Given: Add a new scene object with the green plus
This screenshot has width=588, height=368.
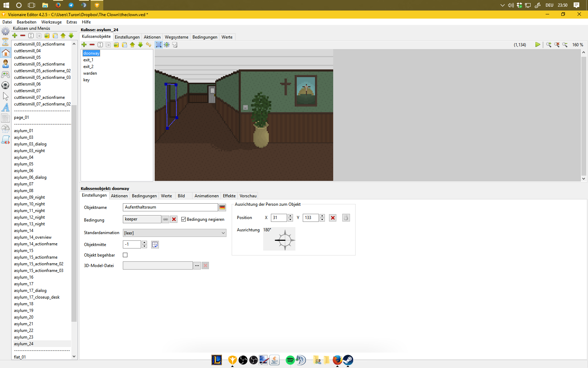Looking at the screenshot, I should coord(84,45).
